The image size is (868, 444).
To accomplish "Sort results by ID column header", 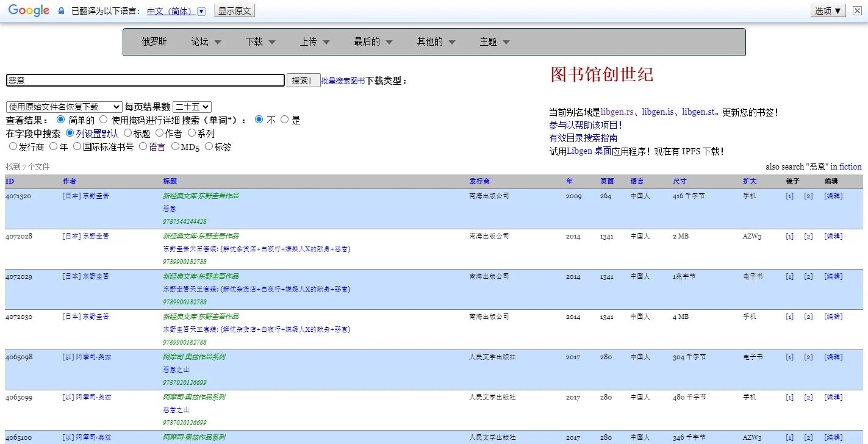I will tap(9, 181).
